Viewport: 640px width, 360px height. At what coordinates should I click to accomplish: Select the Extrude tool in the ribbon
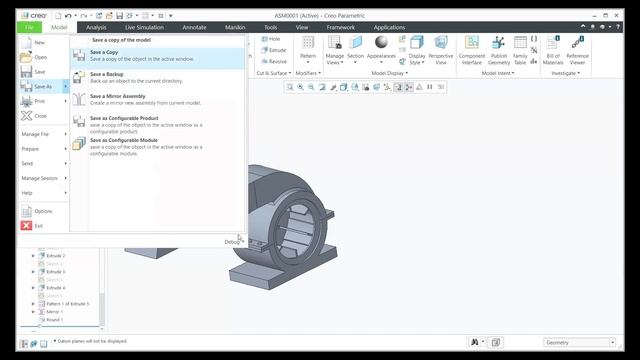click(273, 50)
